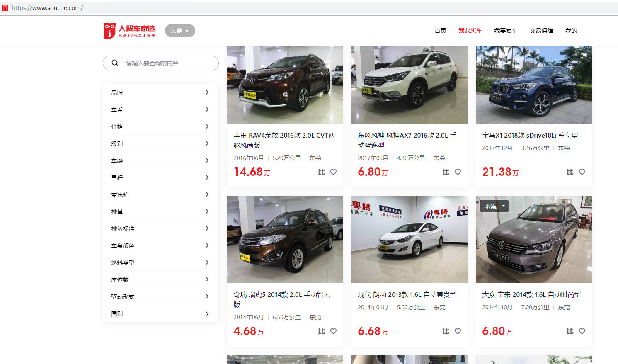Select the 我要买车 nav tab
The width and height of the screenshot is (618, 364).
pos(470,31)
